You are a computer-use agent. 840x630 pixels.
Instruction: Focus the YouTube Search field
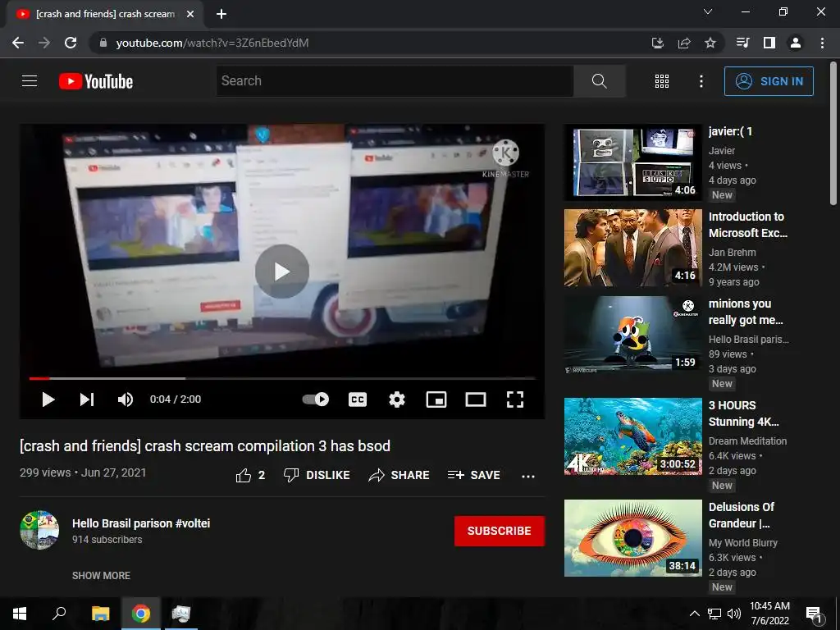[x=395, y=81]
